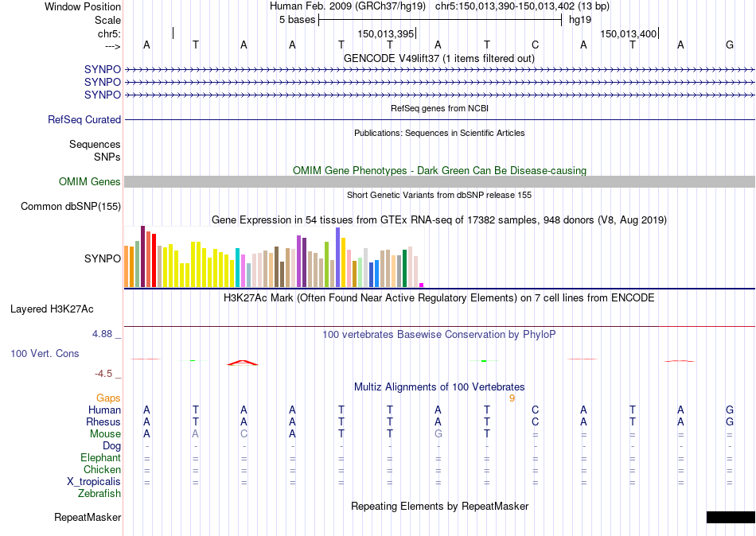Click the Mouse alignment row label
The image size is (756, 536).
click(x=105, y=434)
